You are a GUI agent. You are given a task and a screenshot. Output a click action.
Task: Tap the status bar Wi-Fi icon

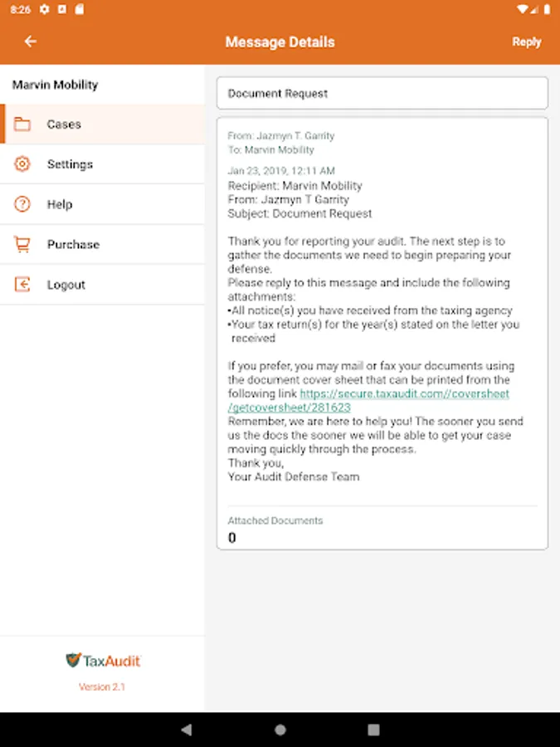tap(523, 9)
